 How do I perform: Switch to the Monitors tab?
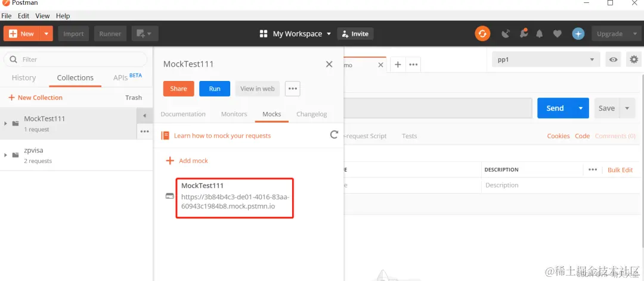(234, 114)
